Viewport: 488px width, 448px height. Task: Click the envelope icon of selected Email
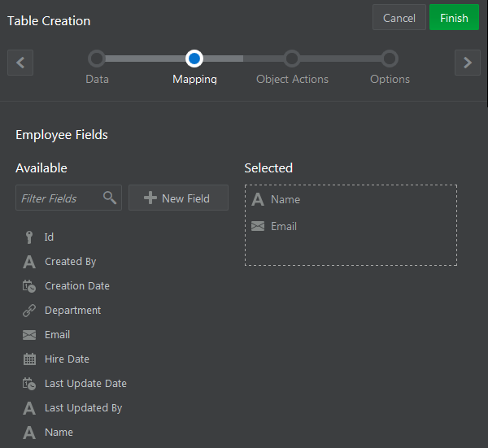coord(258,226)
